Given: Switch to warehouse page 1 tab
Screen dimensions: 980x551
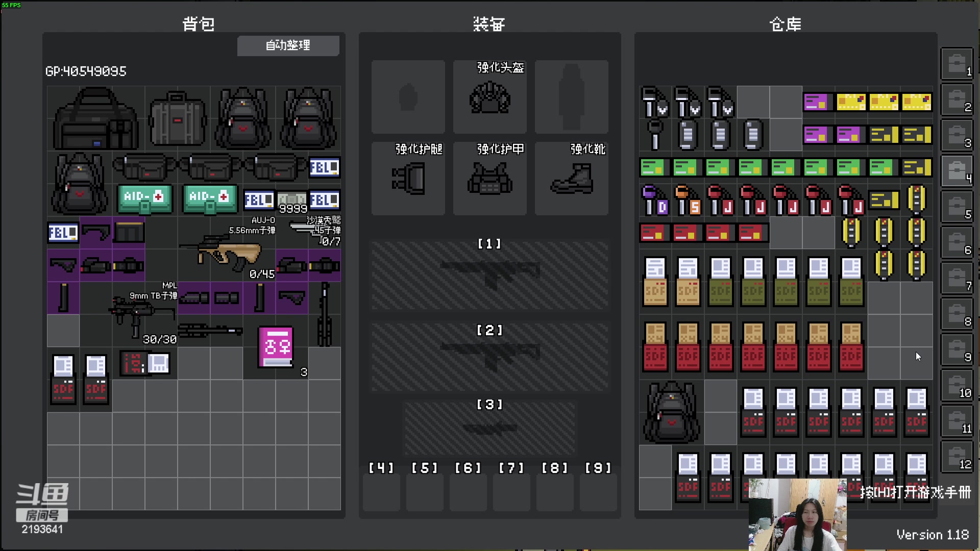Looking at the screenshot, I should click(957, 64).
